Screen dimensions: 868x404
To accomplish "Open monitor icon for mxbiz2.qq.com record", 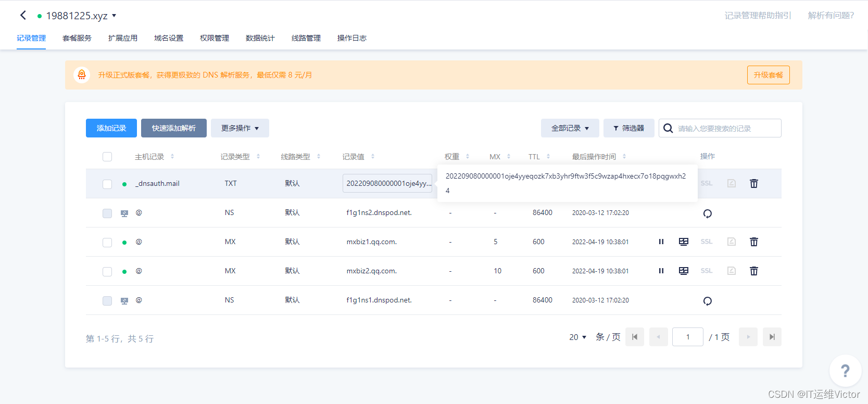I will [x=684, y=271].
